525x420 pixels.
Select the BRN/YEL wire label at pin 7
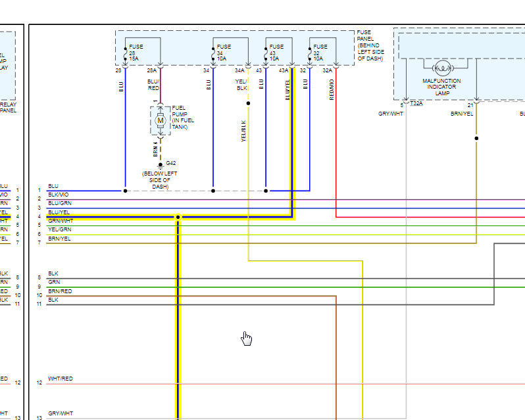59,239
